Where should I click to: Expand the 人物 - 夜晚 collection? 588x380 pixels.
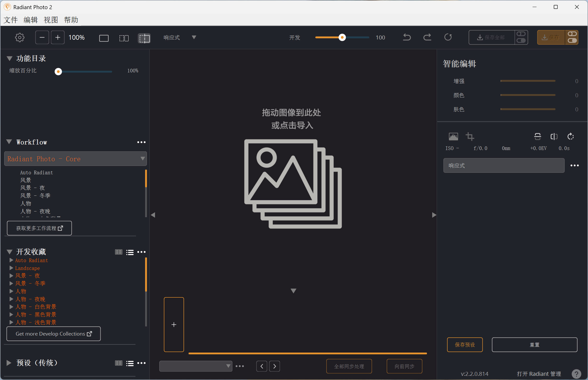[11, 299]
